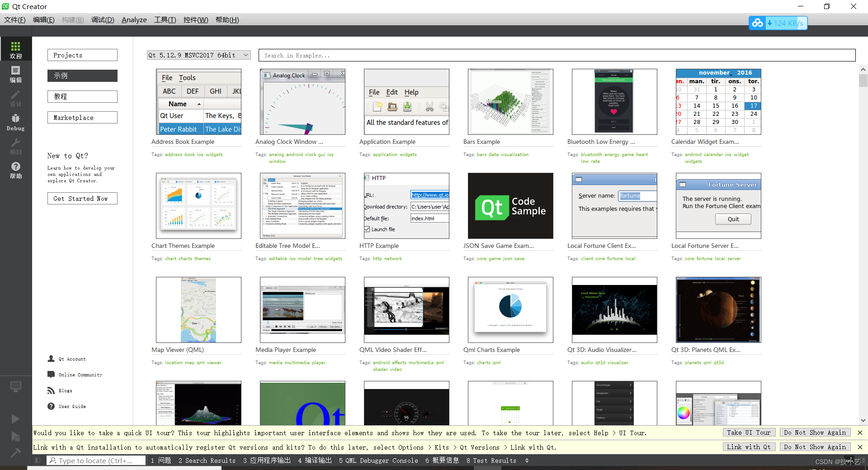Focus the Type to locate field
868x470 pixels.
coord(97,461)
